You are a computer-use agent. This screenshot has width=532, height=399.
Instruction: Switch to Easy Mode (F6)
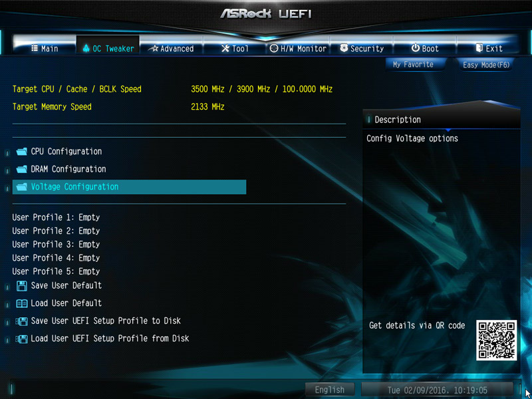click(x=486, y=65)
